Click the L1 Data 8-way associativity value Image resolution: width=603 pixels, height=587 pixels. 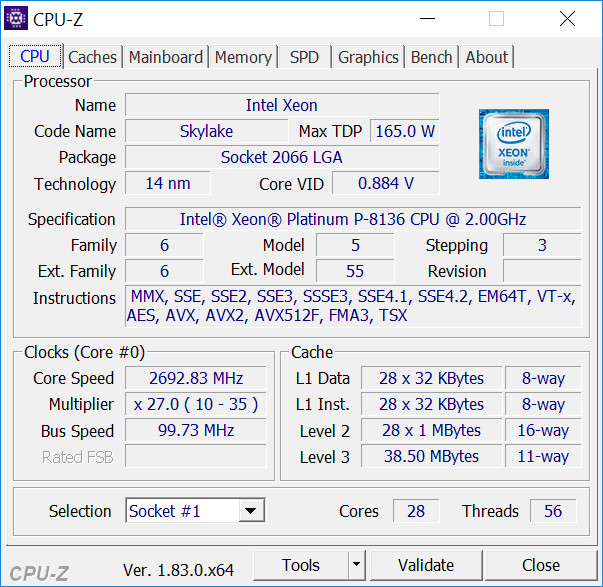pos(543,378)
